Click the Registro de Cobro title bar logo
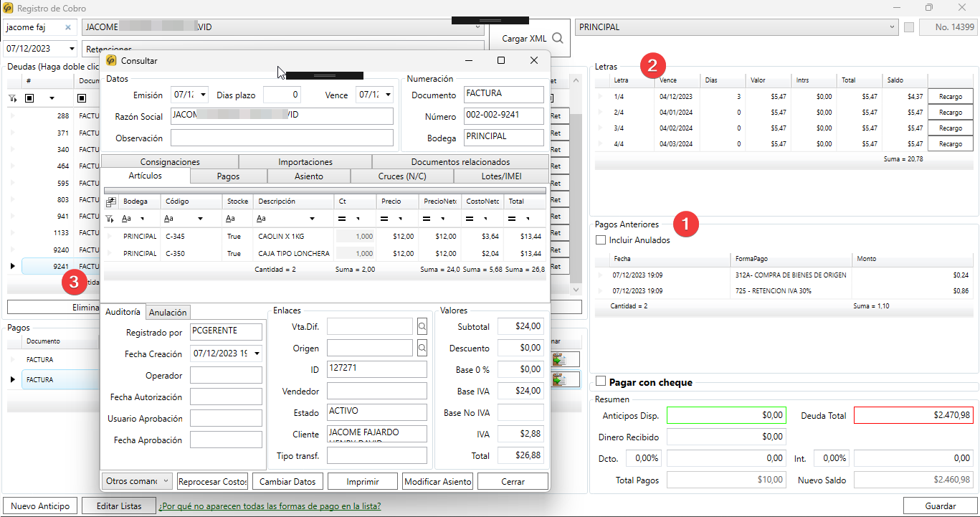980x517 pixels. click(8, 7)
